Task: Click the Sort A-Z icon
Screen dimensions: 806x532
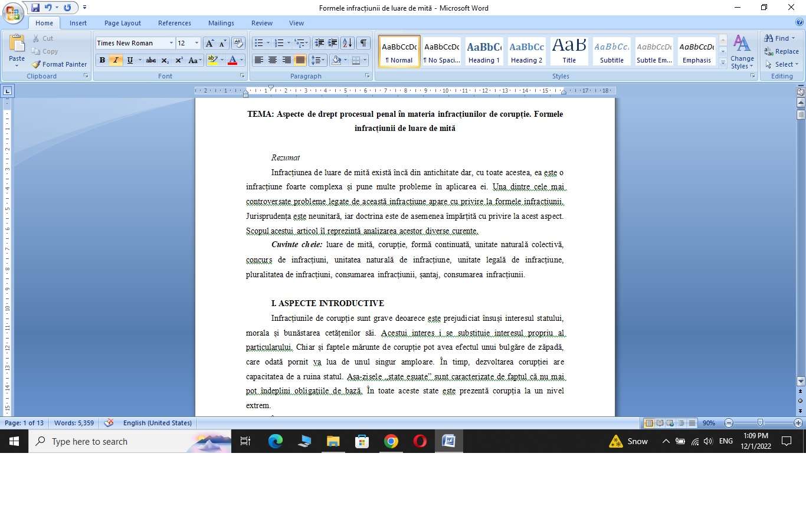Action: (348, 43)
